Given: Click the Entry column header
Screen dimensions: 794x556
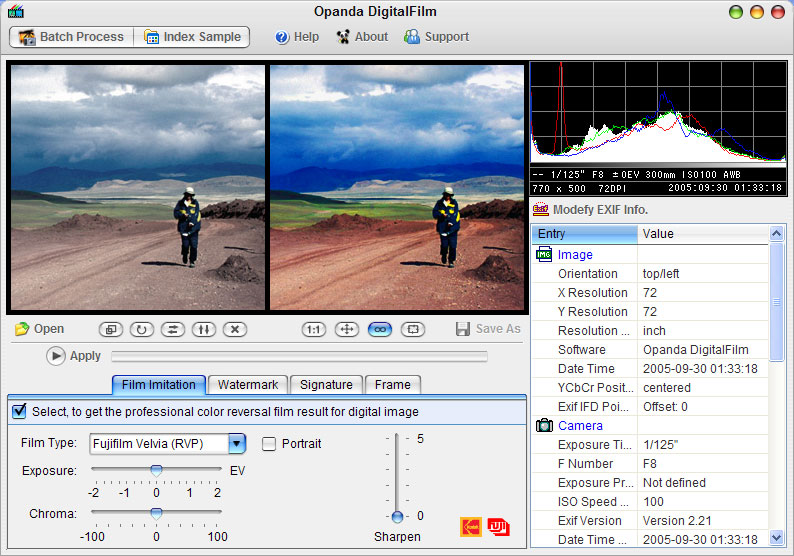Looking at the screenshot, I should [x=584, y=234].
